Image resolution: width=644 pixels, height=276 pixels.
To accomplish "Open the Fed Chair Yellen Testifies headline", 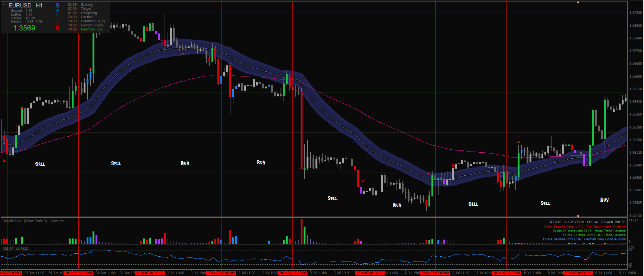I will point(585,227).
